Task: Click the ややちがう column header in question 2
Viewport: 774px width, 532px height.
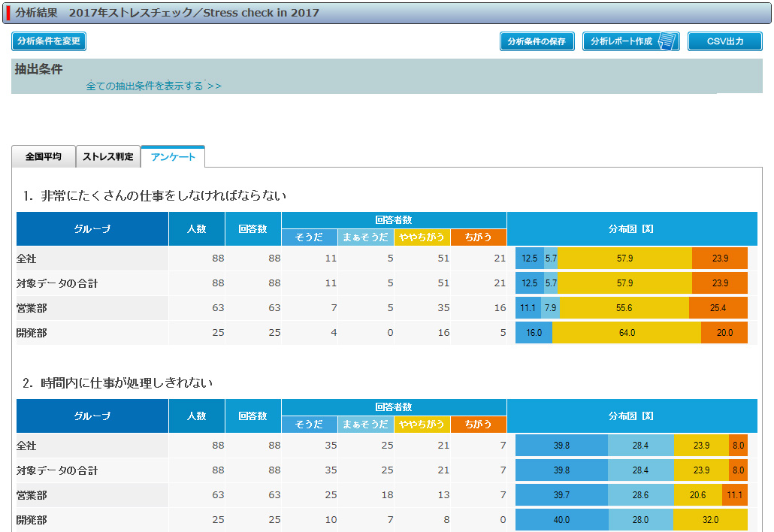Action: click(x=422, y=425)
